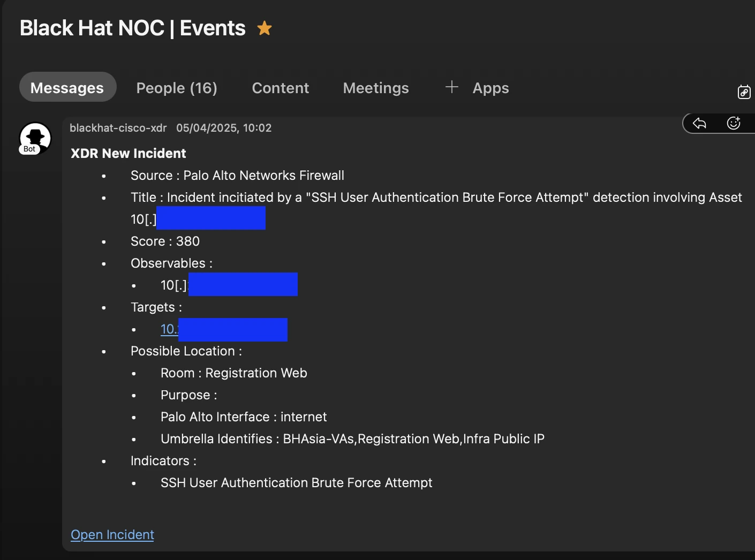
Task: Click the message timestamp 05/04/2025
Action: tap(224, 128)
